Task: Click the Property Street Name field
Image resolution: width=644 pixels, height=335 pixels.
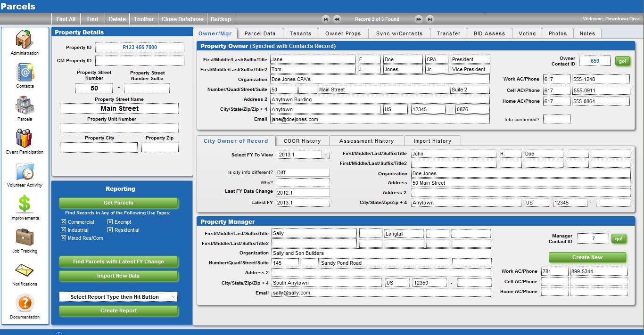Action: 119,108
